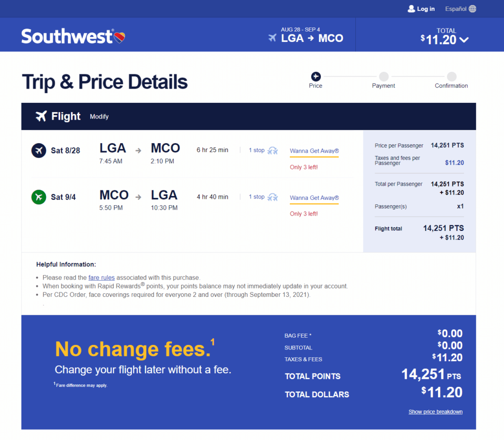Viewport: 504px width, 440px height.
Task: Expand the TOTAL $11.20 chevron dropdown
Action: point(464,40)
